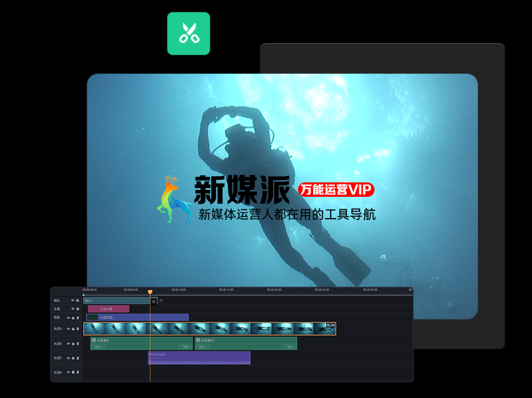
Task: Click the gear icon at 镜头1 clip end
Action: (154, 301)
